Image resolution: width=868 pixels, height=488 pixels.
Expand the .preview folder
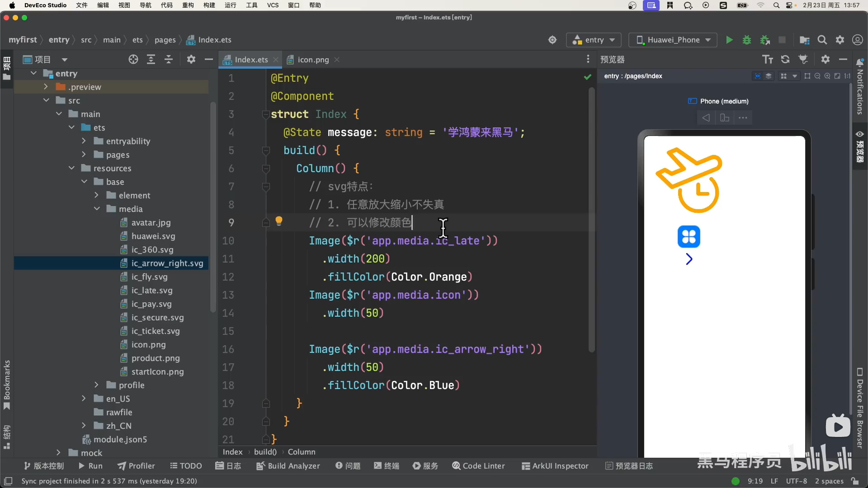click(46, 87)
